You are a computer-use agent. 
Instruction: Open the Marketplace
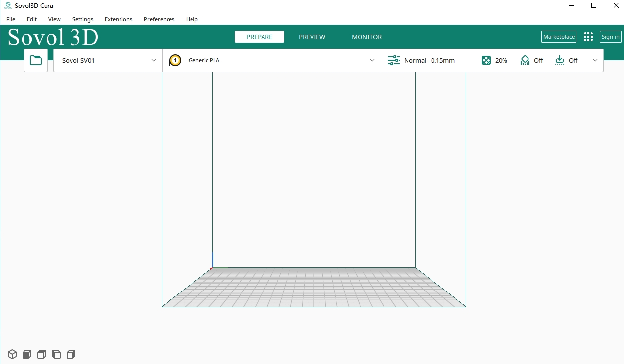pyautogui.click(x=559, y=37)
